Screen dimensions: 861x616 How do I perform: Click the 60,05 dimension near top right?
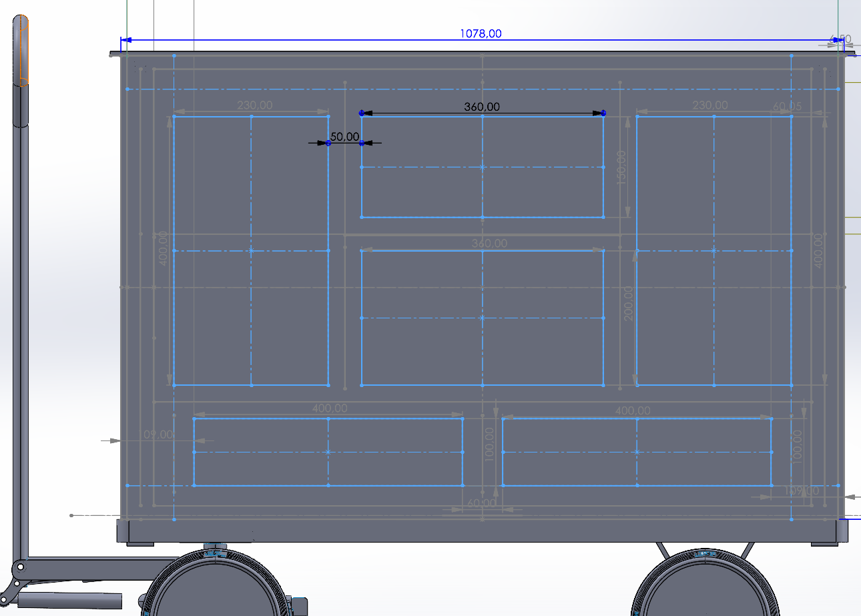787,107
